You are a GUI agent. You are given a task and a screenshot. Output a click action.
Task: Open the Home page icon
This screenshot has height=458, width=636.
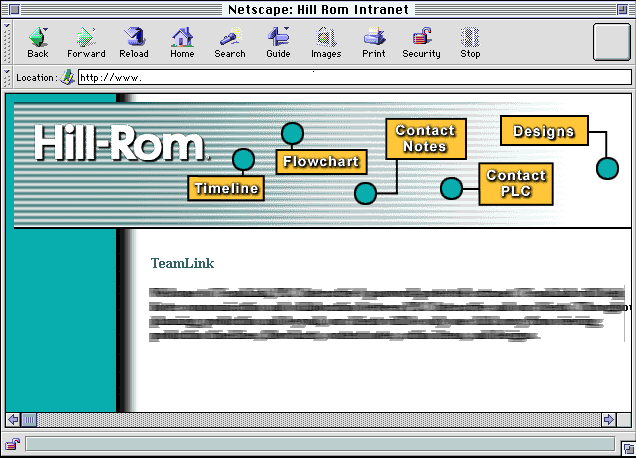coord(182,42)
